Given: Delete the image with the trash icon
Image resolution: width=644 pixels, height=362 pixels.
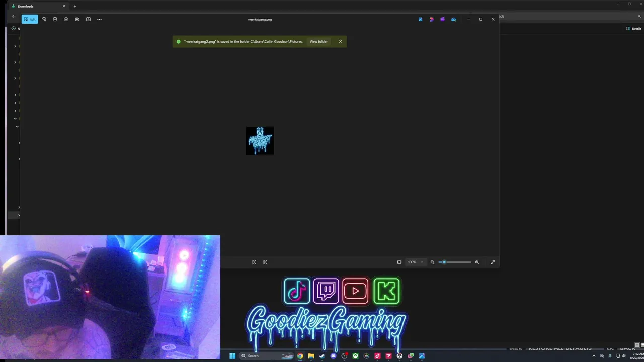Looking at the screenshot, I should [55, 19].
